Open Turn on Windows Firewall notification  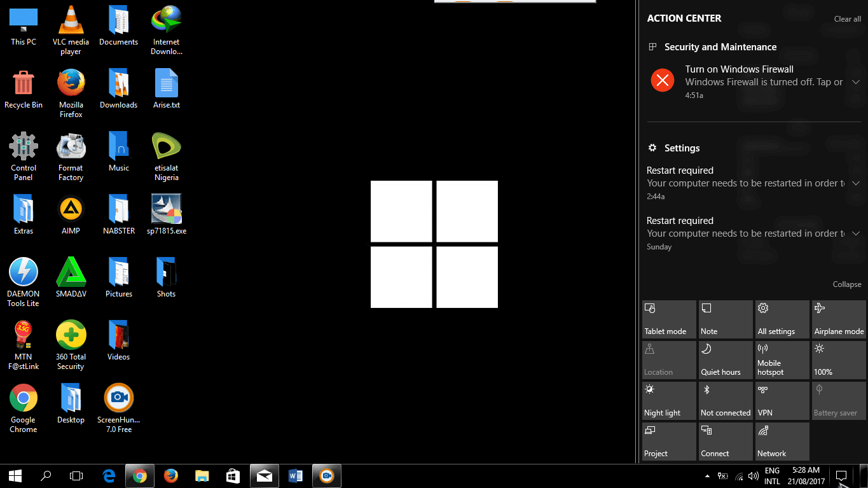[754, 81]
